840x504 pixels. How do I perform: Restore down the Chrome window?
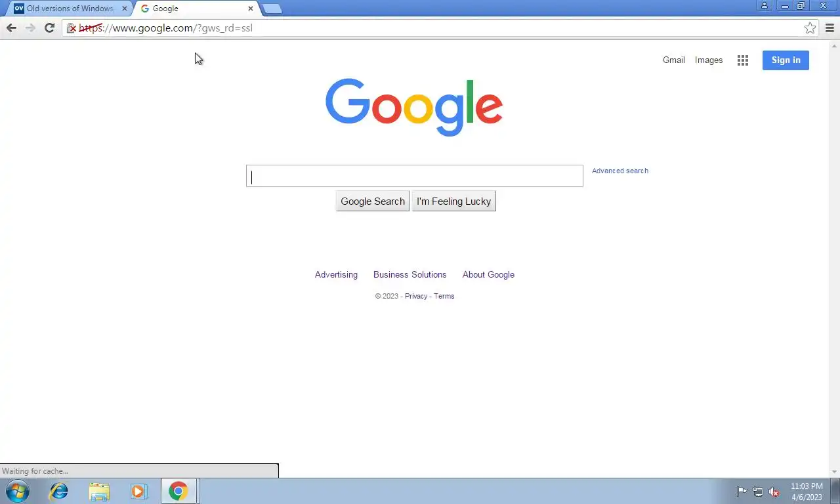(x=801, y=5)
